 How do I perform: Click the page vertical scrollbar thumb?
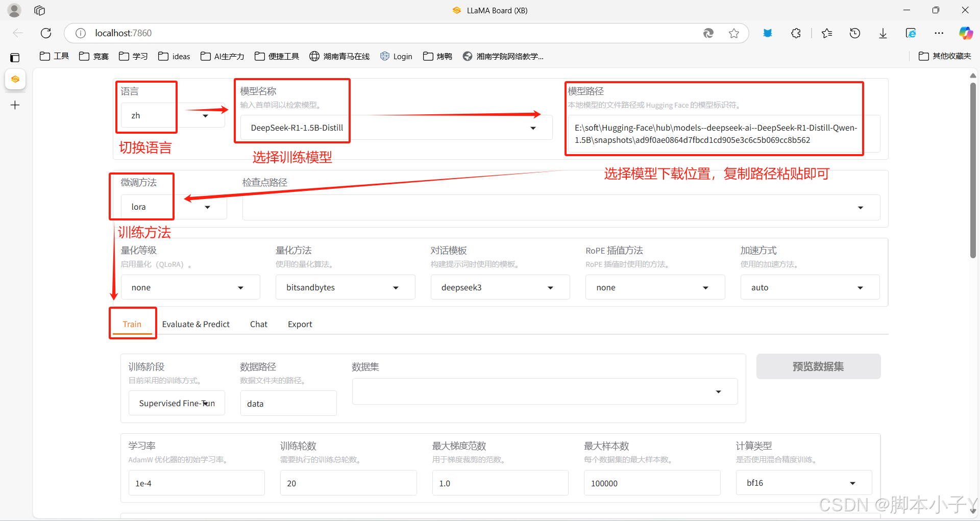coord(973,170)
